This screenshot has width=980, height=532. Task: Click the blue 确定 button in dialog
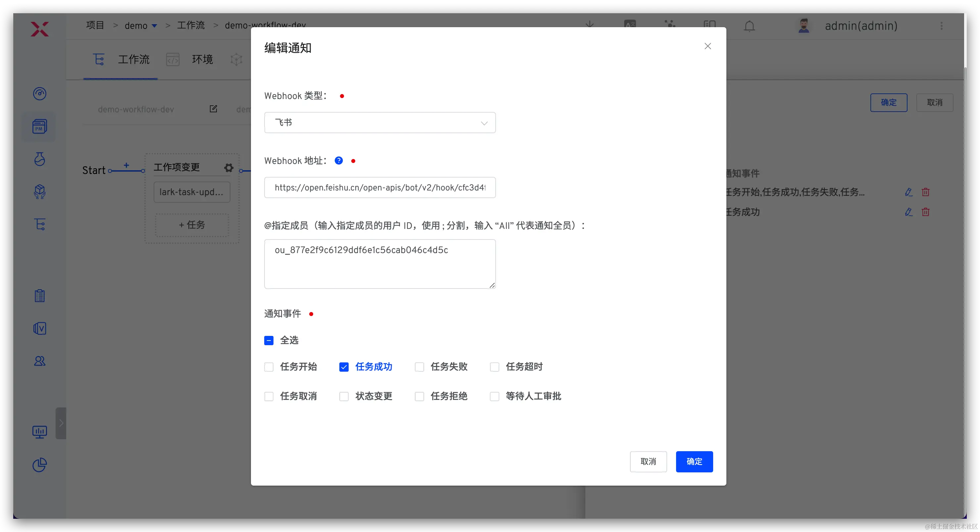(x=694, y=461)
